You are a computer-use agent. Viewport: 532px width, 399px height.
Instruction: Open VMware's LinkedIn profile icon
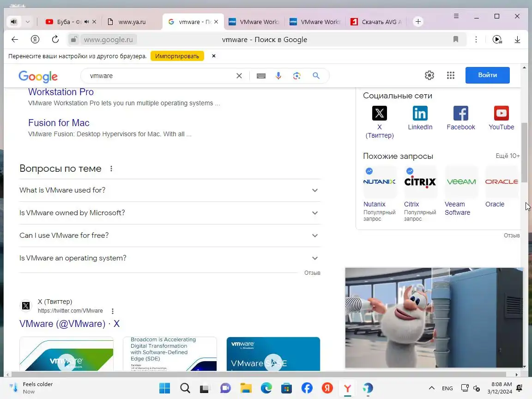coord(420,113)
